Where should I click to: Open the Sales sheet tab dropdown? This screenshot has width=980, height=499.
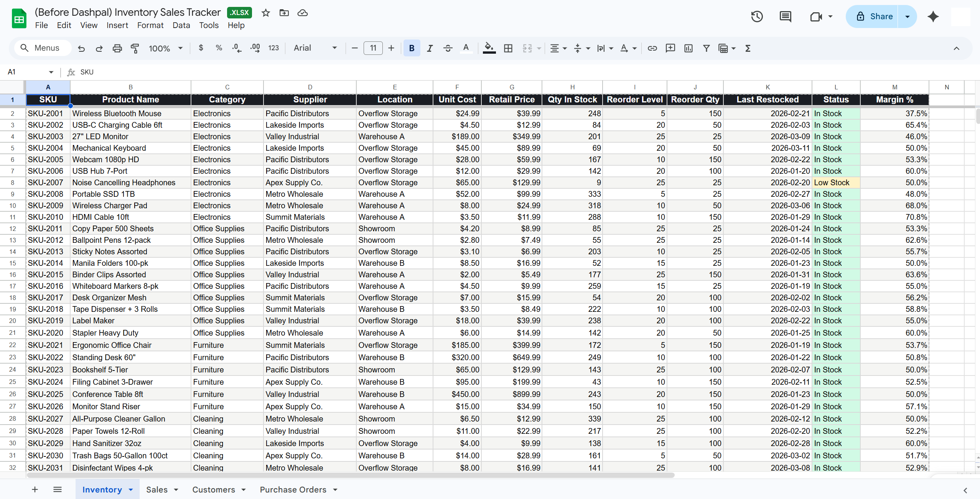click(176, 489)
